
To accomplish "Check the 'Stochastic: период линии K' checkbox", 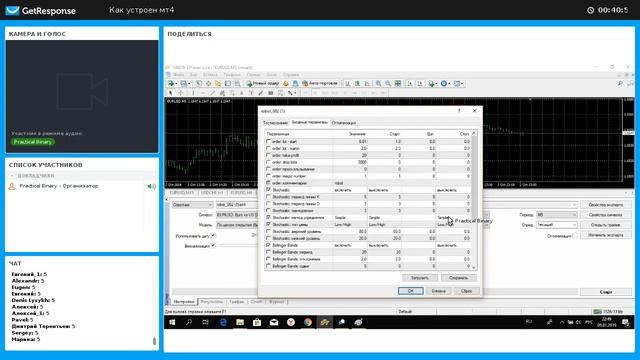I will pyautogui.click(x=268, y=197).
